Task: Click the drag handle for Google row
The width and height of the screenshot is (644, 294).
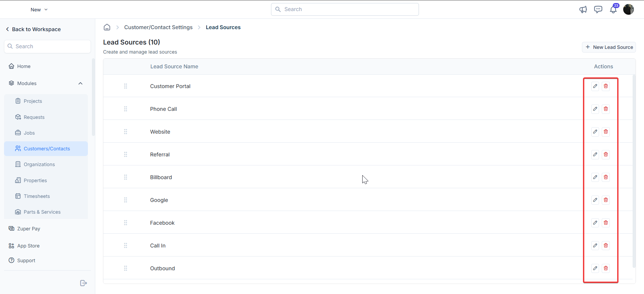Action: (125, 200)
